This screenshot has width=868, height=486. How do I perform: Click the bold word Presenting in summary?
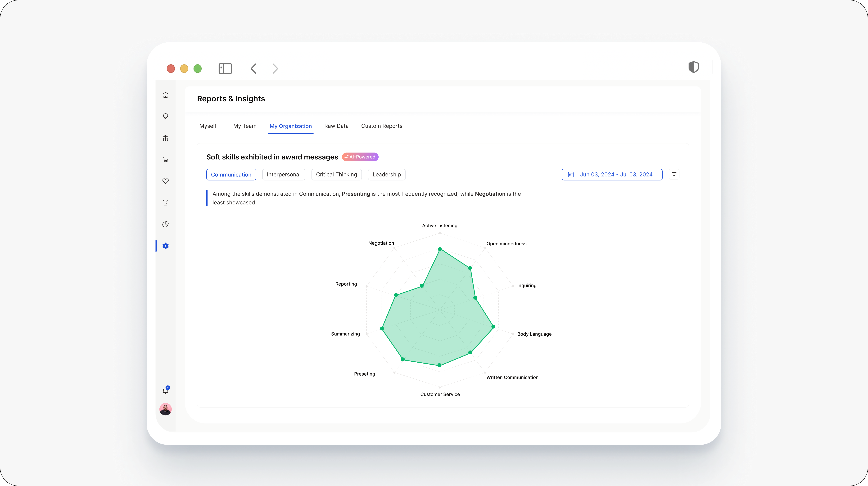point(356,194)
